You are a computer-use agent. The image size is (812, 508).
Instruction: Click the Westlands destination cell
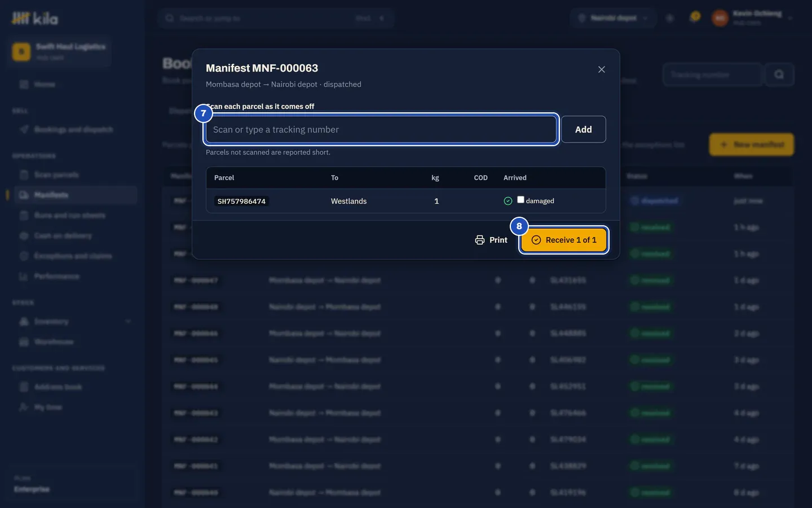(x=348, y=201)
